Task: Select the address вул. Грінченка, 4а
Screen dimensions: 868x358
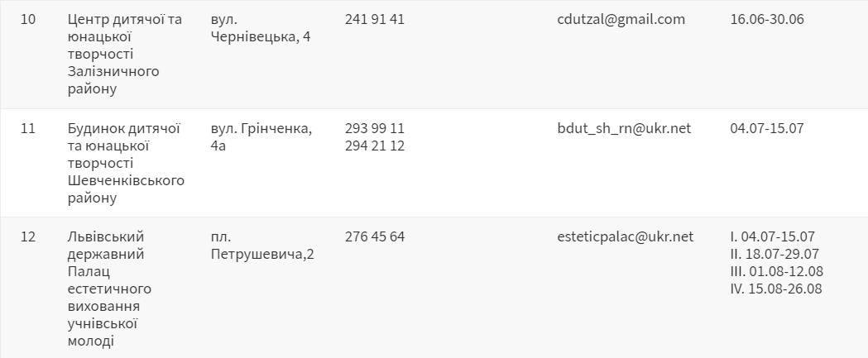Action: 261,137
